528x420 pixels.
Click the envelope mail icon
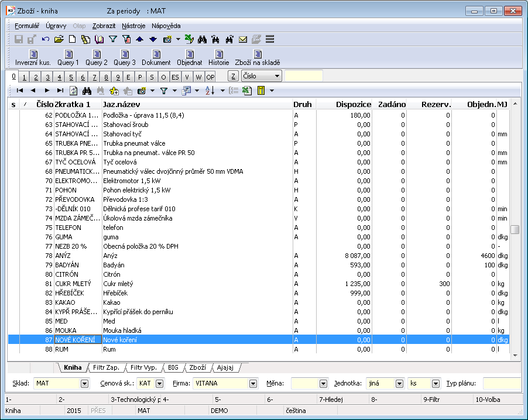[243, 39]
